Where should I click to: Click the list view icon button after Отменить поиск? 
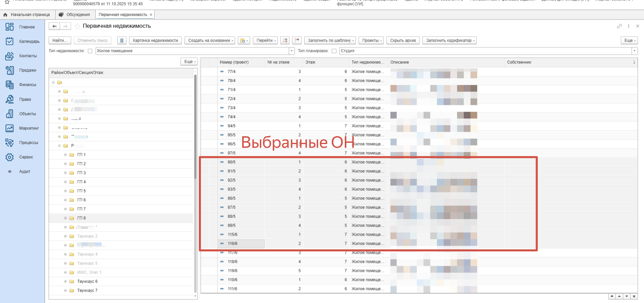pos(122,41)
